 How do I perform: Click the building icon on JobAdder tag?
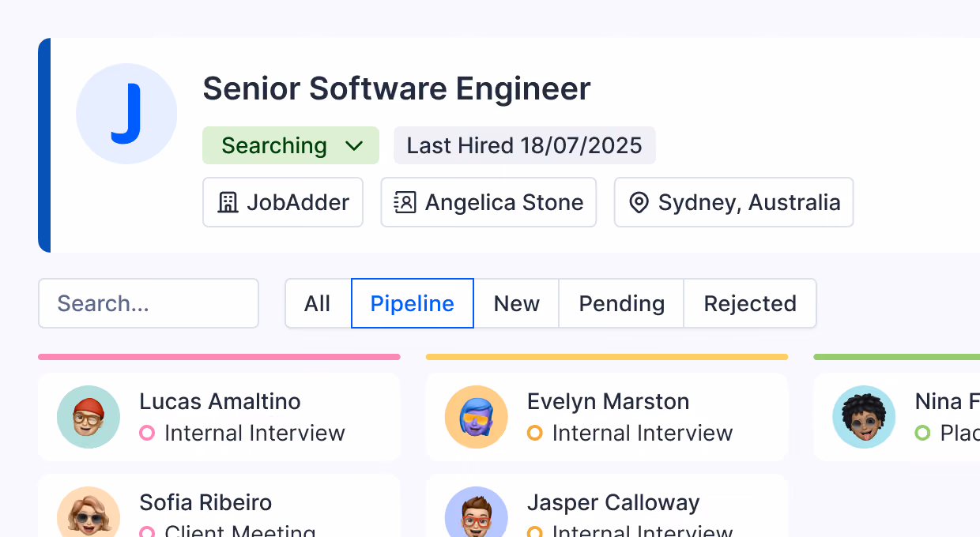click(x=228, y=202)
